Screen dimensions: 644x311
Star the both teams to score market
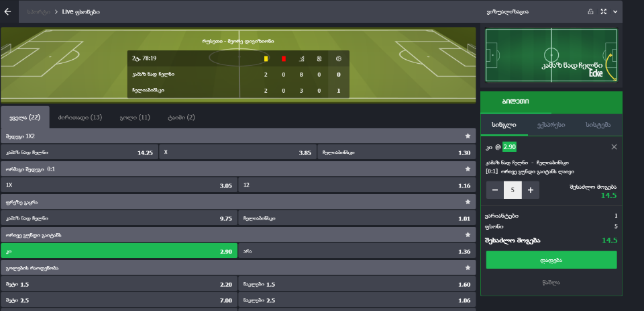[468, 234]
